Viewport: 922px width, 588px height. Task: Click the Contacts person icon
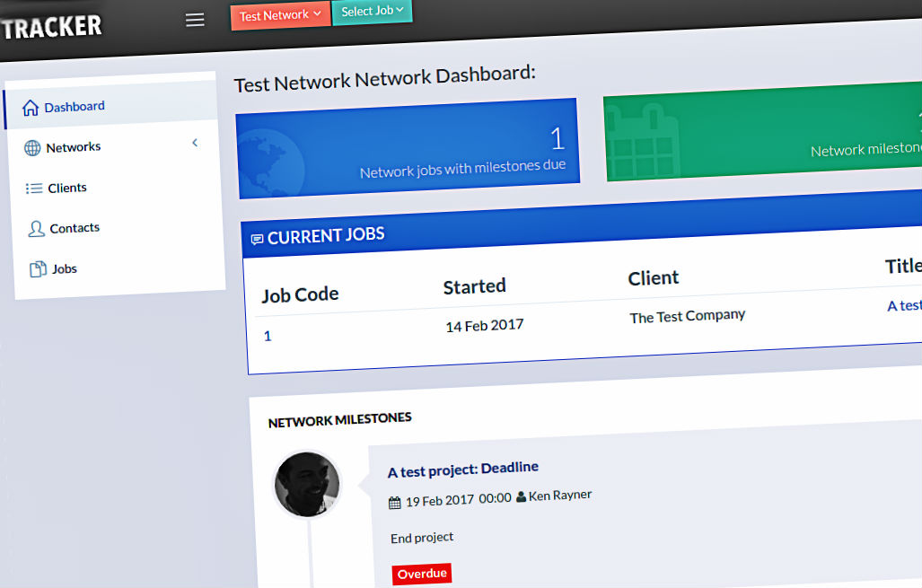[36, 229]
